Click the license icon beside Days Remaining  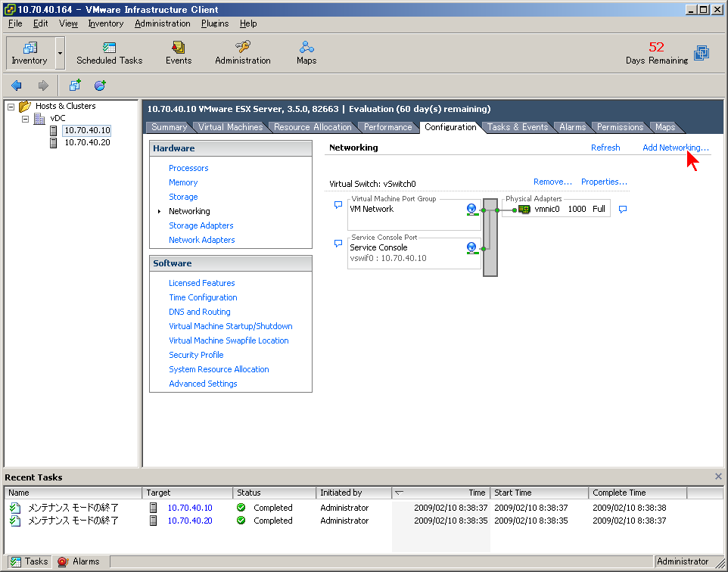702,53
